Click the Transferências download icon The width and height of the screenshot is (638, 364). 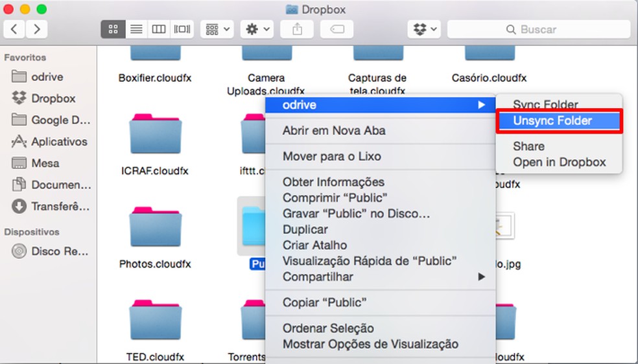19,207
